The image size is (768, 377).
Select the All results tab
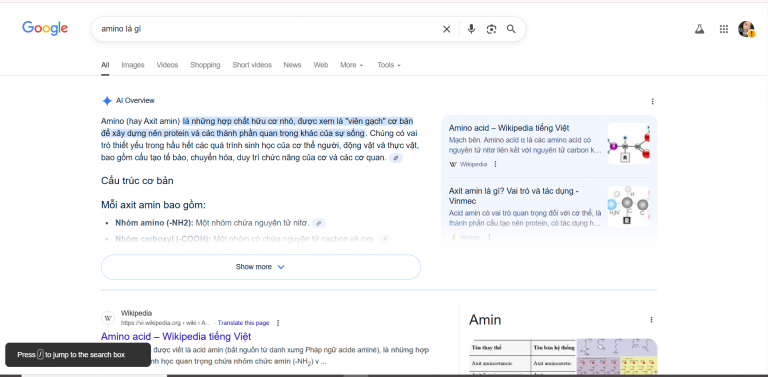click(x=105, y=65)
